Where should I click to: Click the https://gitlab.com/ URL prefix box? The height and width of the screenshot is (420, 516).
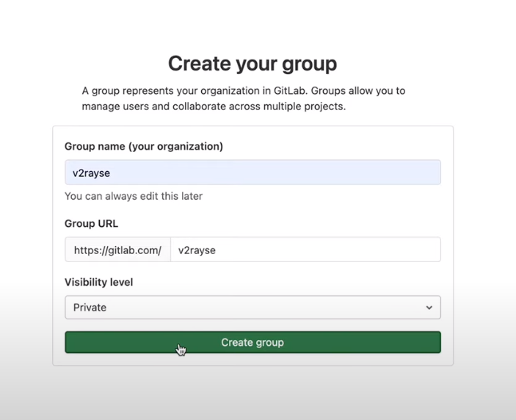[x=117, y=250]
